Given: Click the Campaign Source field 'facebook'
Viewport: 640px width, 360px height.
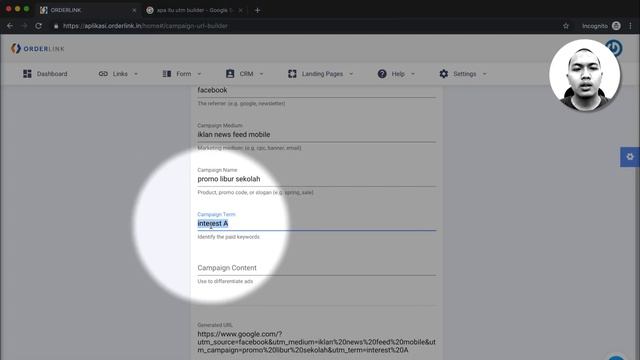Looking at the screenshot, I should [x=316, y=90].
